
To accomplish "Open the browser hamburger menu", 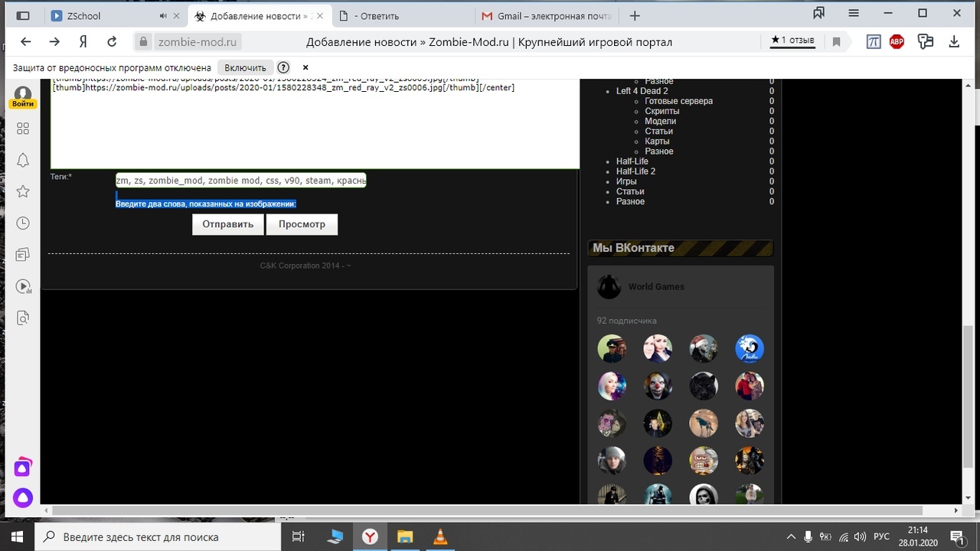I will coord(854,14).
